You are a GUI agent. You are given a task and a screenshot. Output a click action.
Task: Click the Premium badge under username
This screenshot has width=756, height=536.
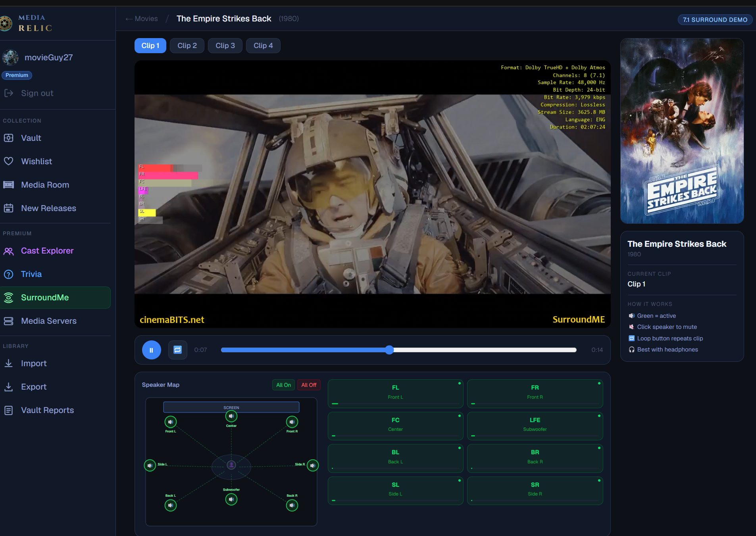[x=17, y=75]
